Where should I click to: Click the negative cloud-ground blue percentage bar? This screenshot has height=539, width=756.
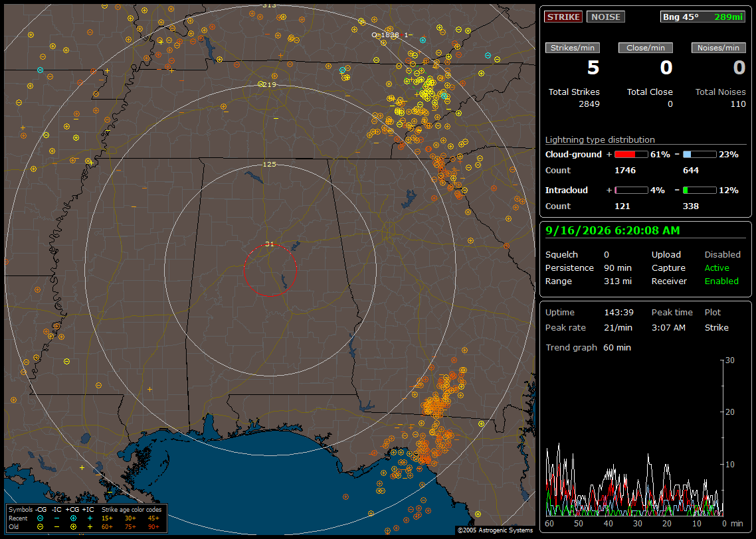click(x=700, y=155)
